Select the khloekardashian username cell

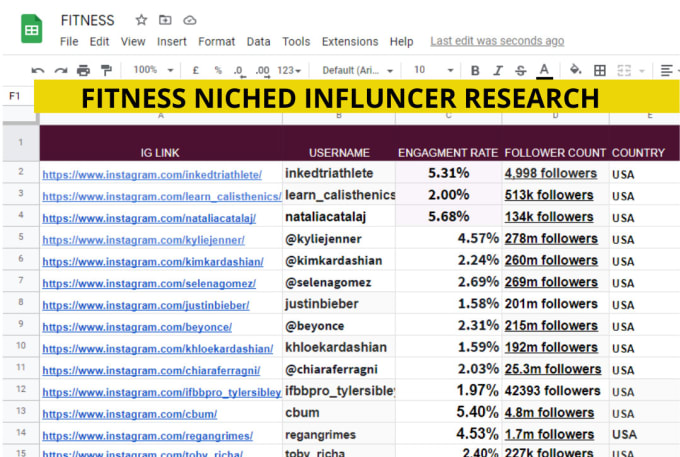pos(339,346)
